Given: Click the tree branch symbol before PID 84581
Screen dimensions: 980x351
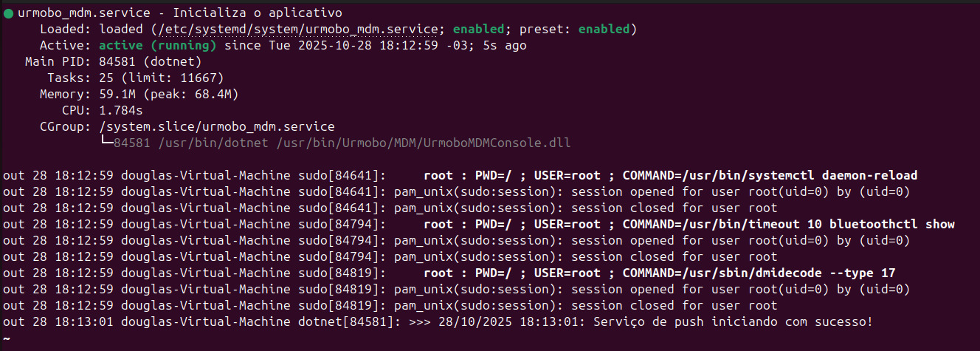Looking at the screenshot, I should click(x=106, y=140).
